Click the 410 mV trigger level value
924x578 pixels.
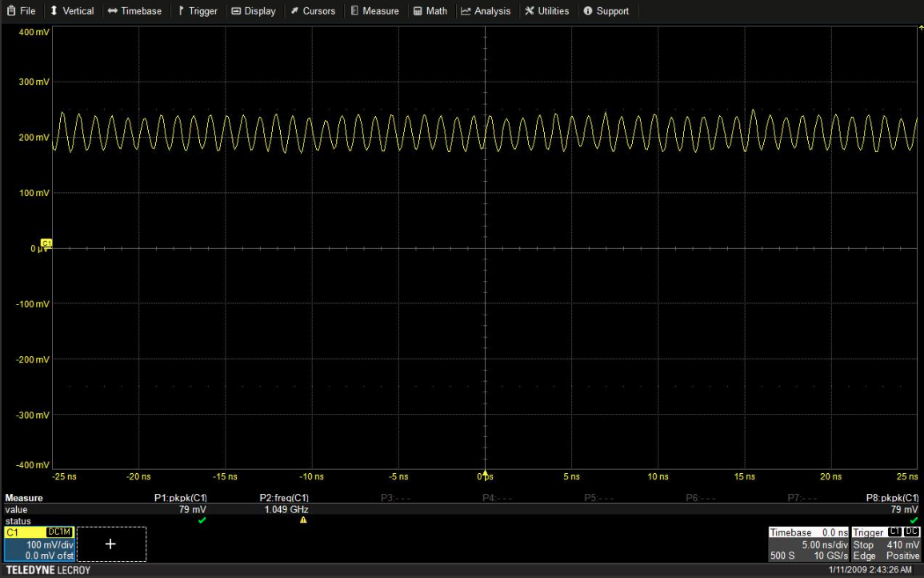click(x=902, y=545)
